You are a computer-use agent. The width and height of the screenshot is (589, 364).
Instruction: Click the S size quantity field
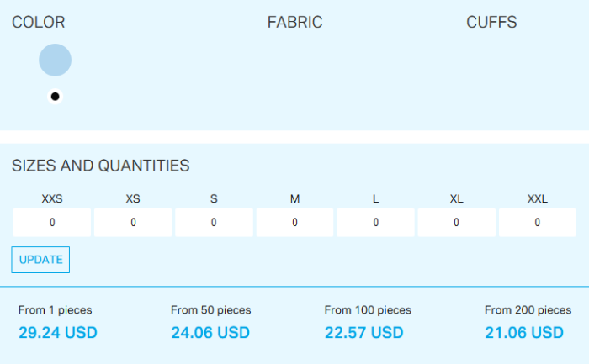pyautogui.click(x=214, y=223)
